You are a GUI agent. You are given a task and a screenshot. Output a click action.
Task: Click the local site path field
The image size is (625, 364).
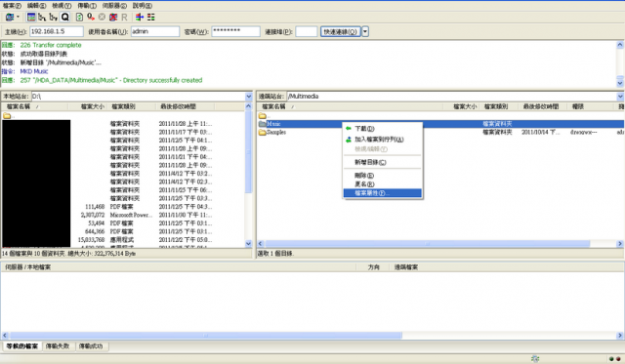pyautogui.click(x=139, y=97)
